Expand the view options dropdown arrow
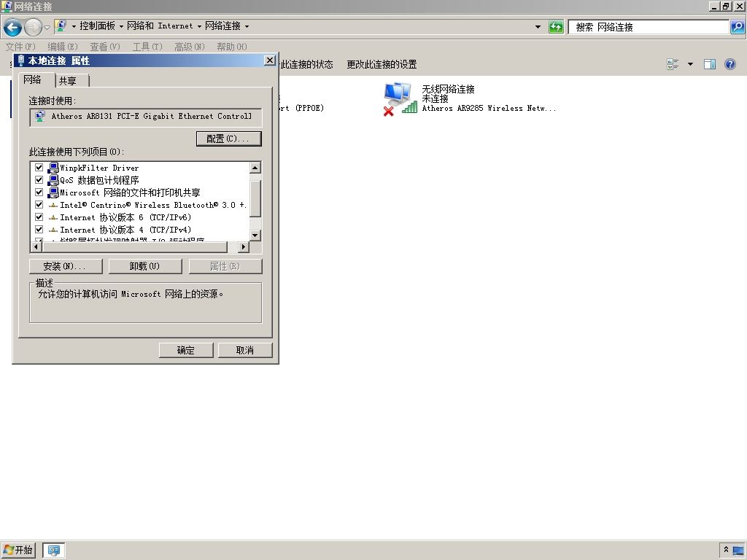 pyautogui.click(x=690, y=64)
